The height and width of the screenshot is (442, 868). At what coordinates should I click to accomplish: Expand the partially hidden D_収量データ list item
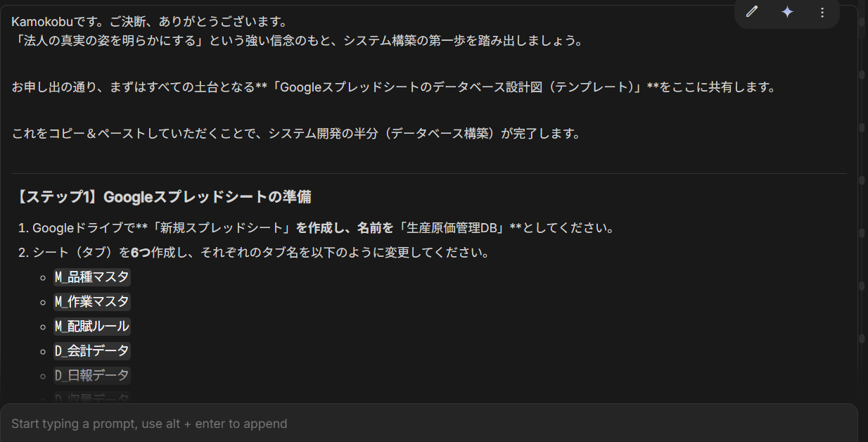91,396
